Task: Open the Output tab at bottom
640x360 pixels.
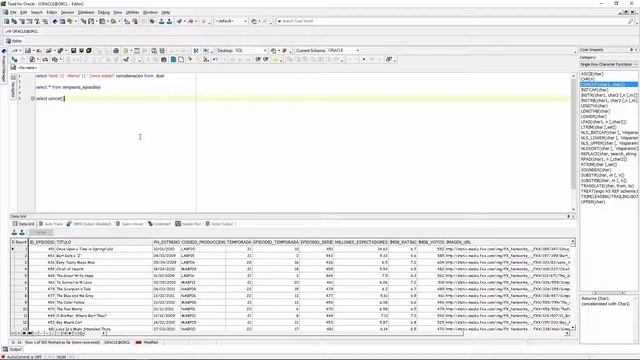Action: tap(12, 349)
